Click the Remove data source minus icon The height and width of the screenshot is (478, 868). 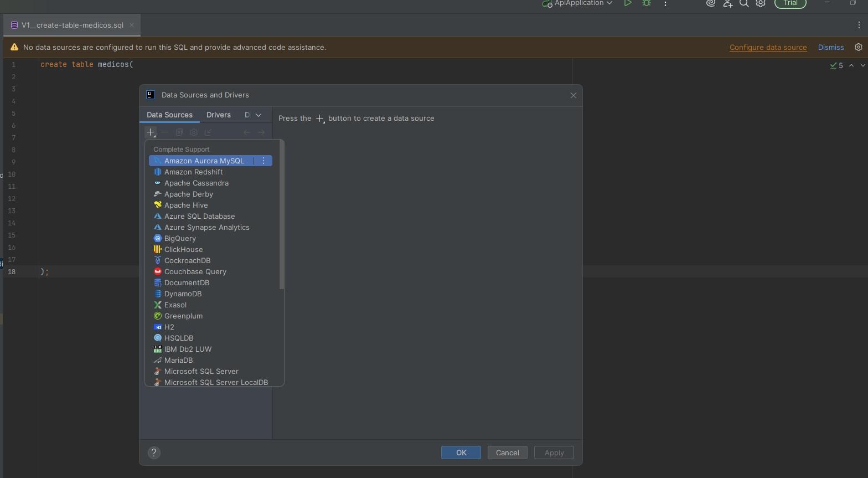[x=165, y=132]
